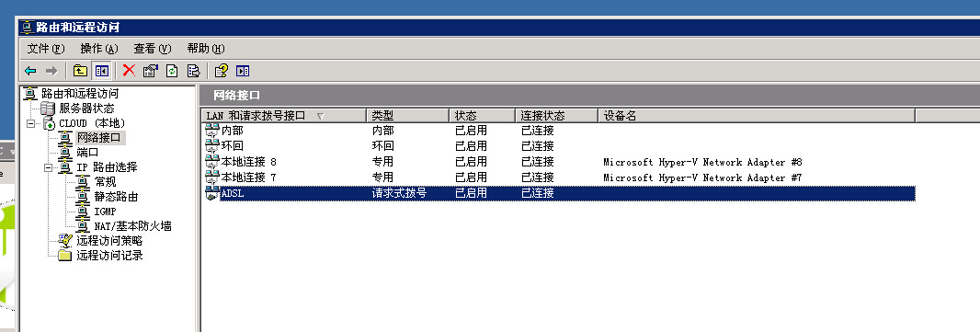Sort by 连接状态 column header

557,116
